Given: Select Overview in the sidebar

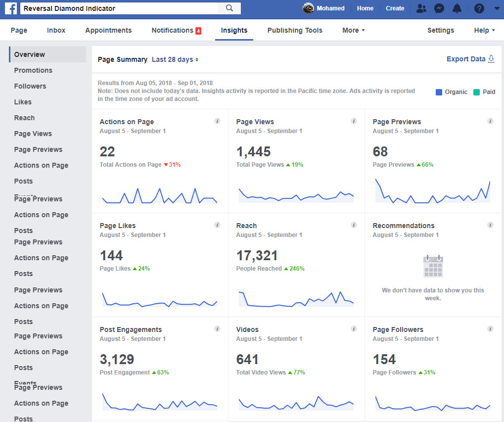Looking at the screenshot, I should click(x=47, y=54).
